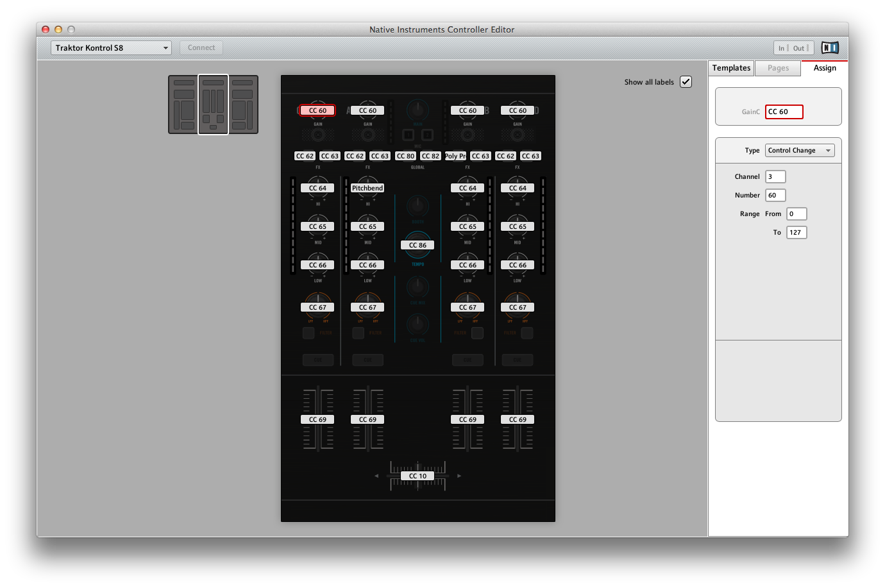The width and height of the screenshot is (885, 588).
Task: Select channel A filter knob CC 67
Action: [367, 307]
